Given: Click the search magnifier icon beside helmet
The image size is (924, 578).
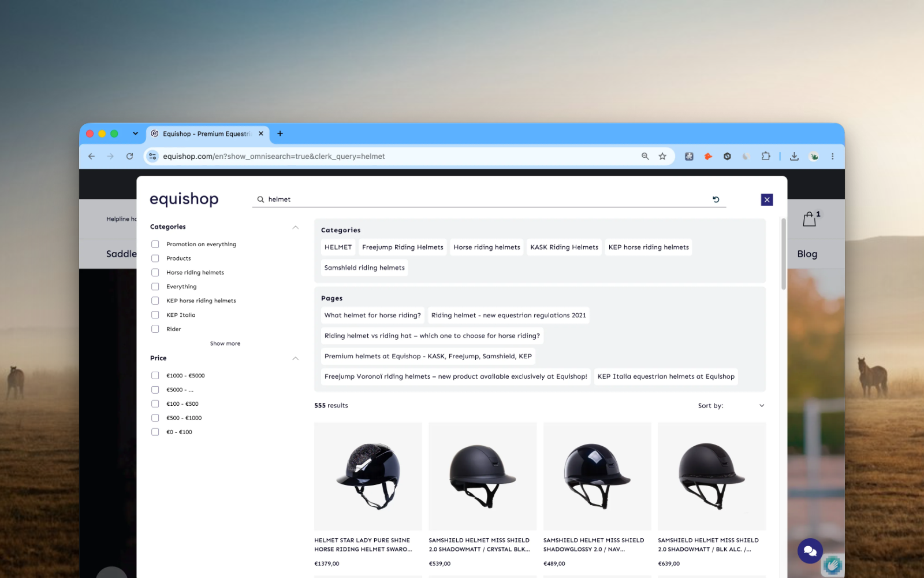Looking at the screenshot, I should coord(260,199).
